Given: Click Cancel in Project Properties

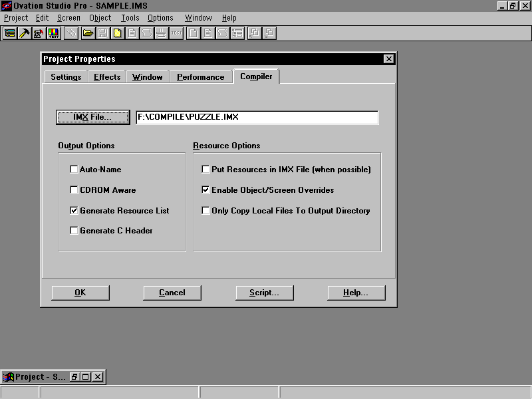Looking at the screenshot, I should coord(172,293).
